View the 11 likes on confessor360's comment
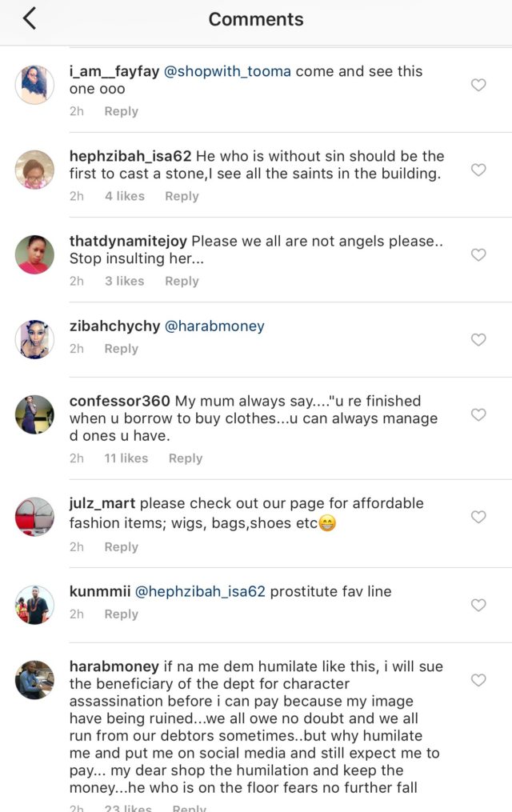The height and width of the screenshot is (812, 512). (126, 458)
